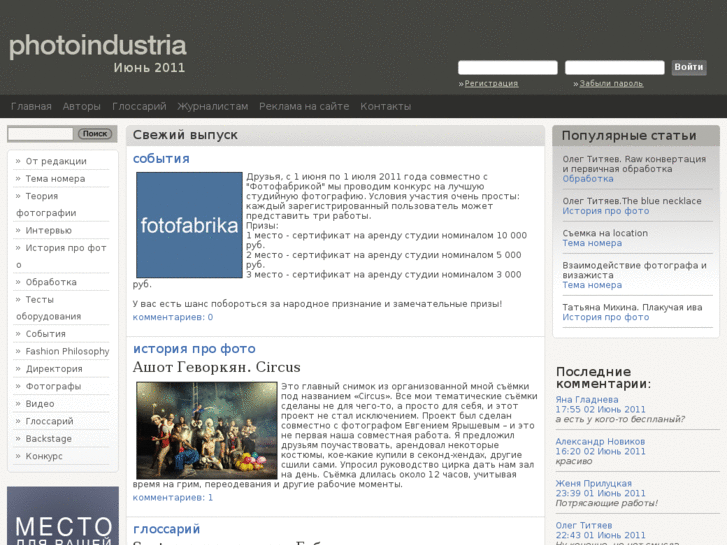Screen dimensions: 727x545
Task: Open Татьяна Михина. Плакучая ива article
Action: pos(632,308)
